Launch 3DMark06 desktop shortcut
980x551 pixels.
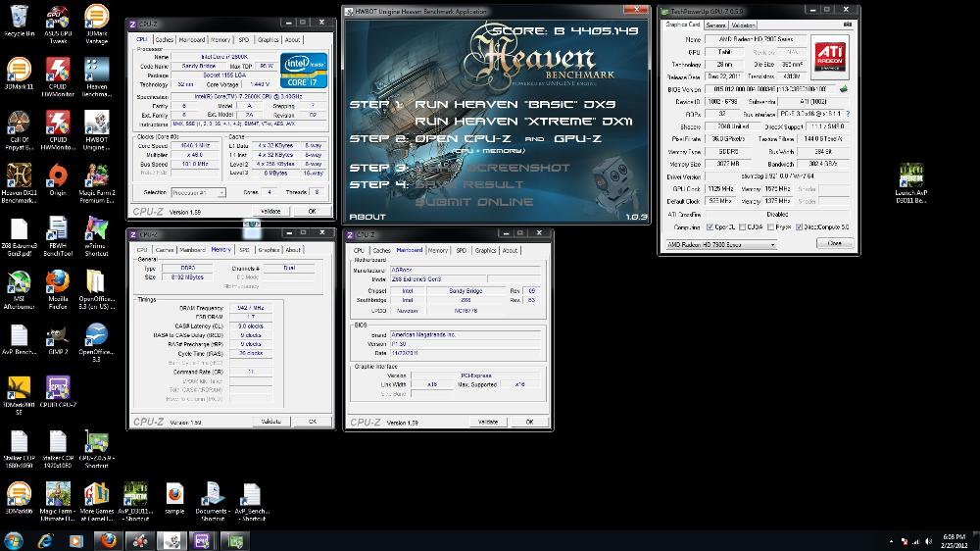pyautogui.click(x=19, y=498)
